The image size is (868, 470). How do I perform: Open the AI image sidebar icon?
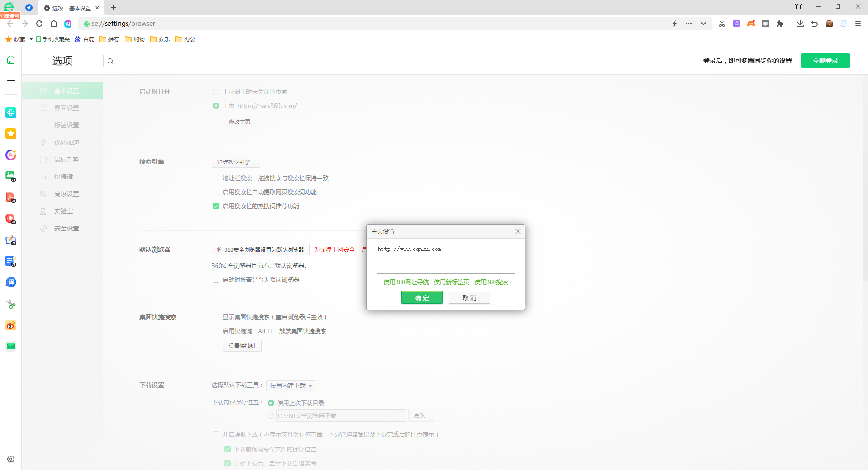tap(11, 176)
